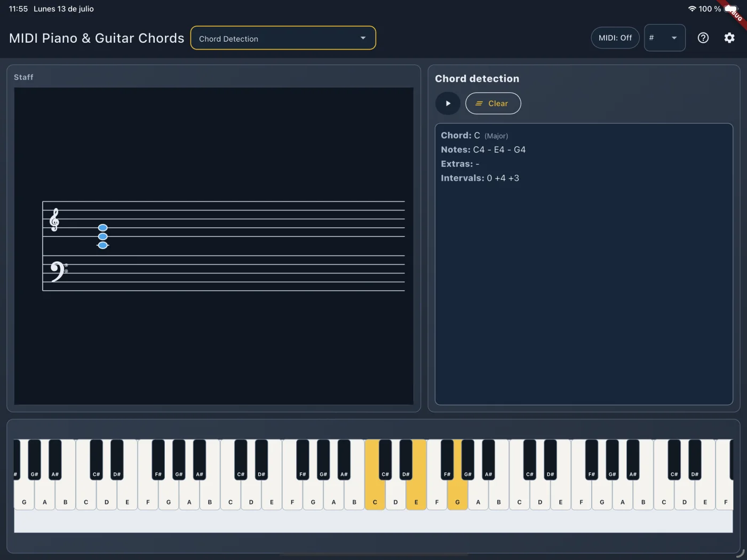The image size is (747, 560).
Task: Tap the C# black key beside highlighted C
Action: pyautogui.click(x=385, y=459)
